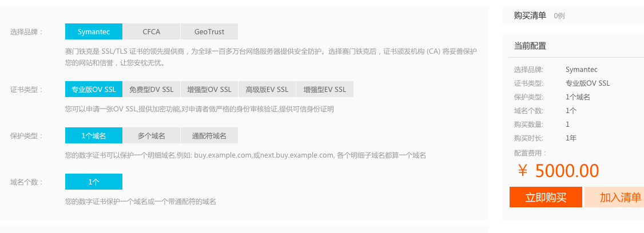644x233 pixels.
Task: Select 高级版EV SSL certificate type
Action: pyautogui.click(x=267, y=90)
